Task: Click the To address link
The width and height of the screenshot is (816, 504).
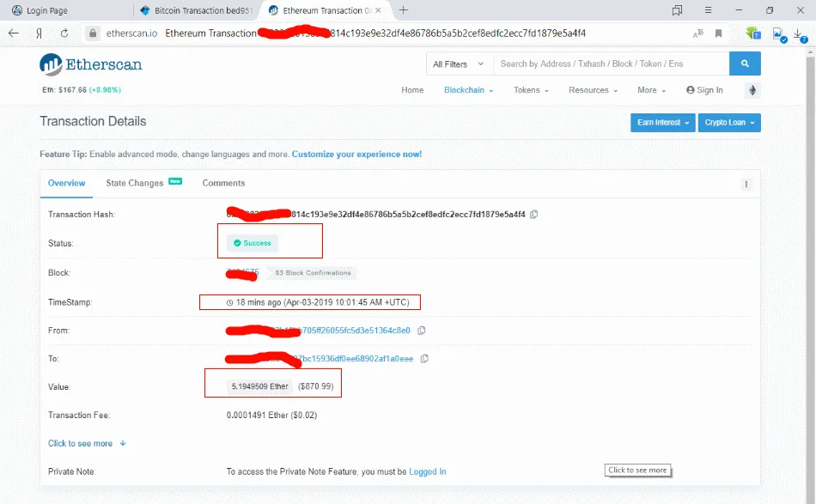Action: coord(320,358)
